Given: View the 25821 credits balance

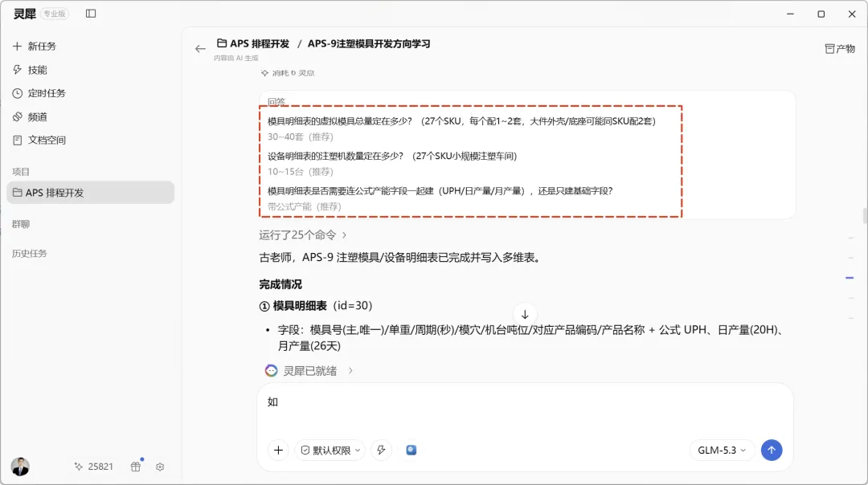Looking at the screenshot, I should point(93,467).
